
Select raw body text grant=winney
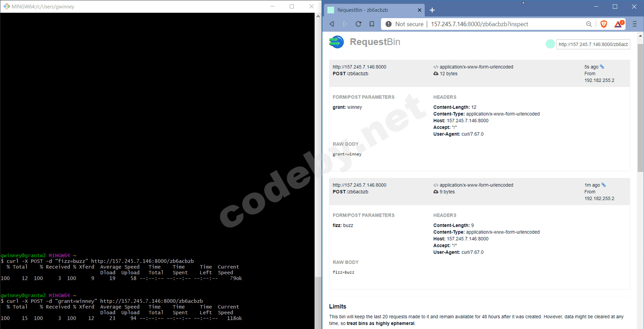click(347, 154)
